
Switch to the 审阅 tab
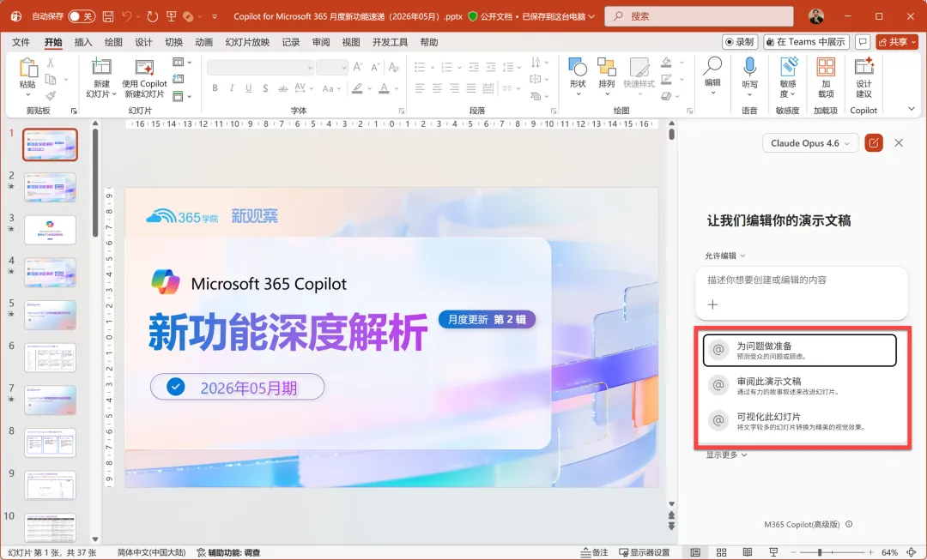point(321,42)
